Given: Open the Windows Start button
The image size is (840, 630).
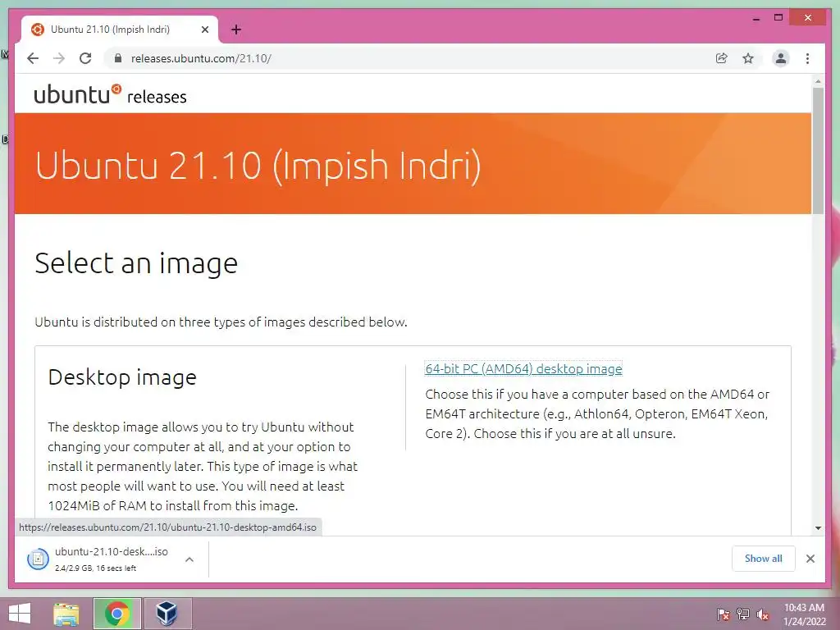Looking at the screenshot, I should [20, 614].
